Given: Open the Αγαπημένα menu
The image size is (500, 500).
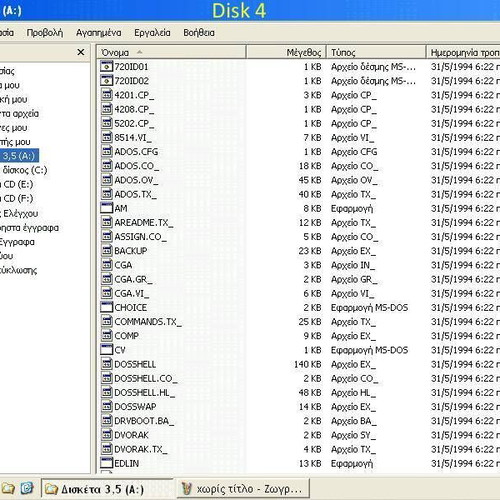Looking at the screenshot, I should click(x=99, y=33).
